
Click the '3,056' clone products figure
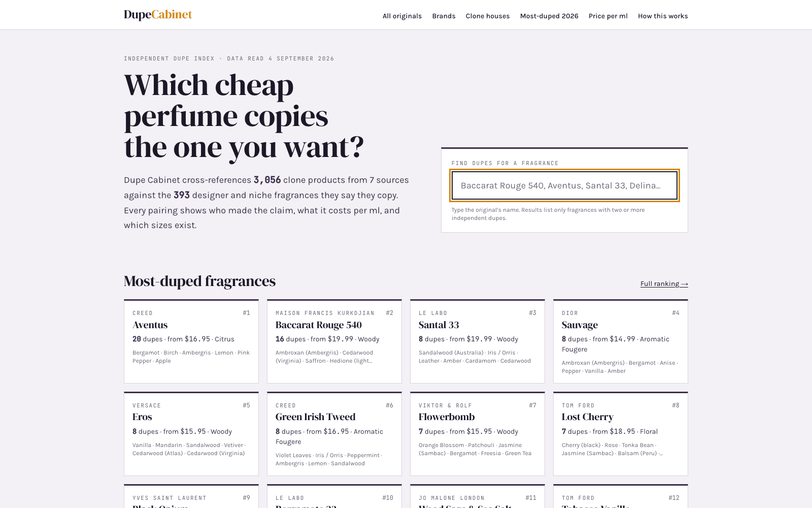click(267, 180)
